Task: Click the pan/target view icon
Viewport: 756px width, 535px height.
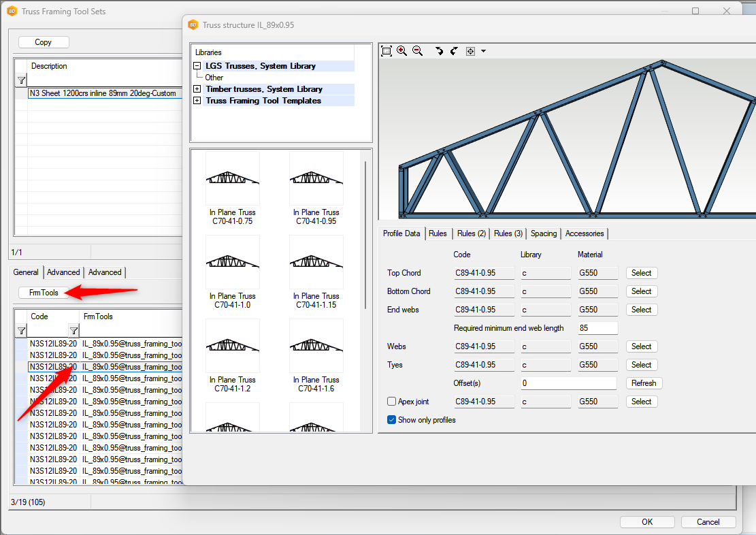Action: point(470,51)
